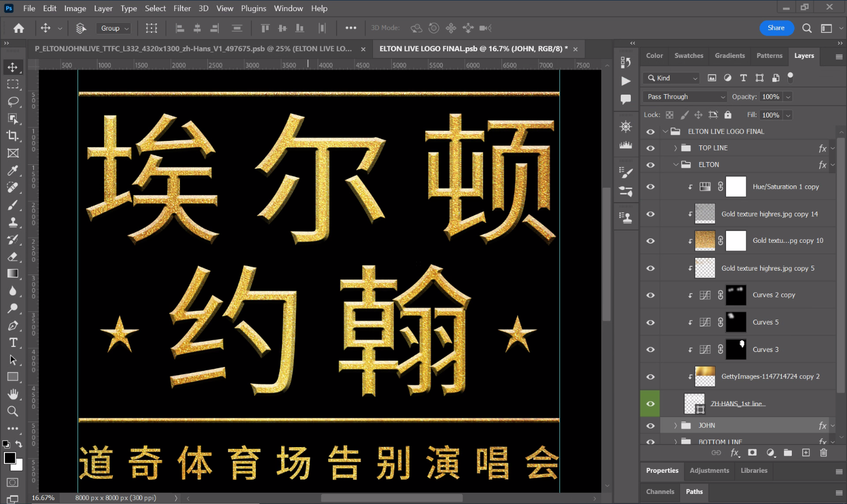Select the Horizontal Type tool
This screenshot has height=504, width=847.
(12, 342)
